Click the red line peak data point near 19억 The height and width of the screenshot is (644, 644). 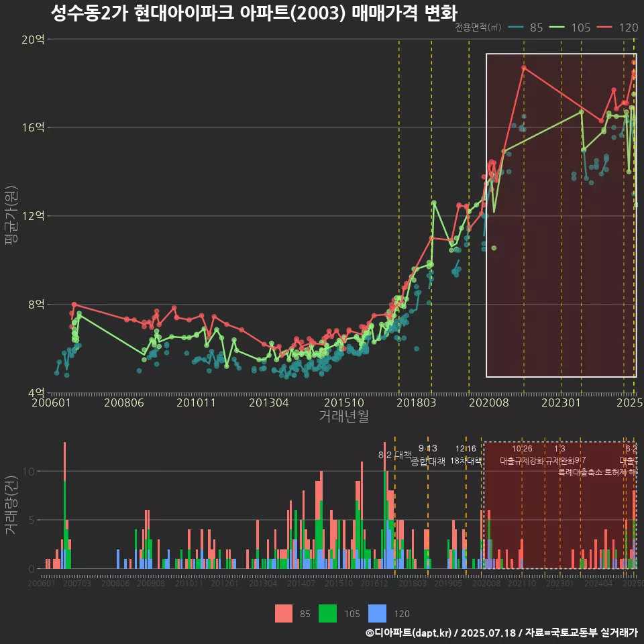[x=524, y=67]
